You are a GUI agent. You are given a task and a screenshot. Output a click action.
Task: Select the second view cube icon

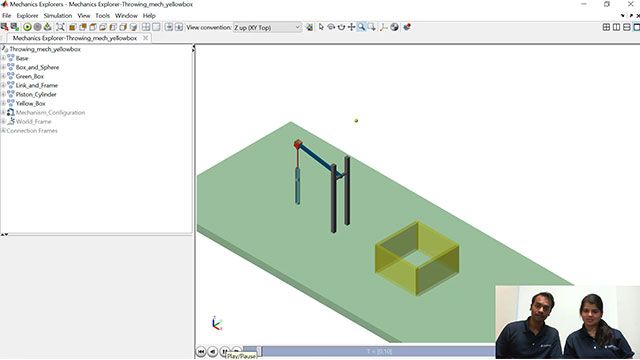click(x=83, y=27)
